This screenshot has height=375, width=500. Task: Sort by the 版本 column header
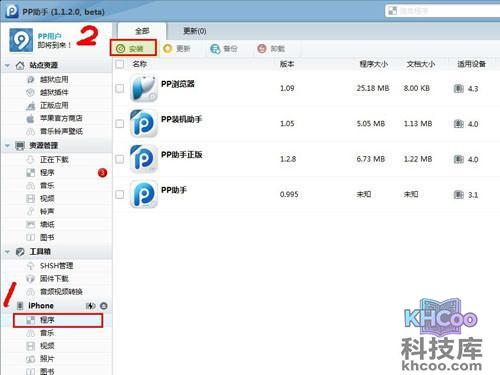[287, 64]
